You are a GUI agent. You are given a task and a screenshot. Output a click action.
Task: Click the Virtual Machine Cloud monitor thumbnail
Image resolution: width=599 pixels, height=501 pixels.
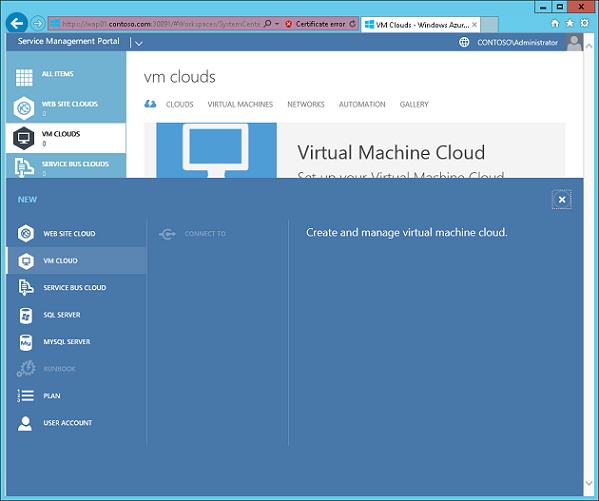tap(217, 150)
